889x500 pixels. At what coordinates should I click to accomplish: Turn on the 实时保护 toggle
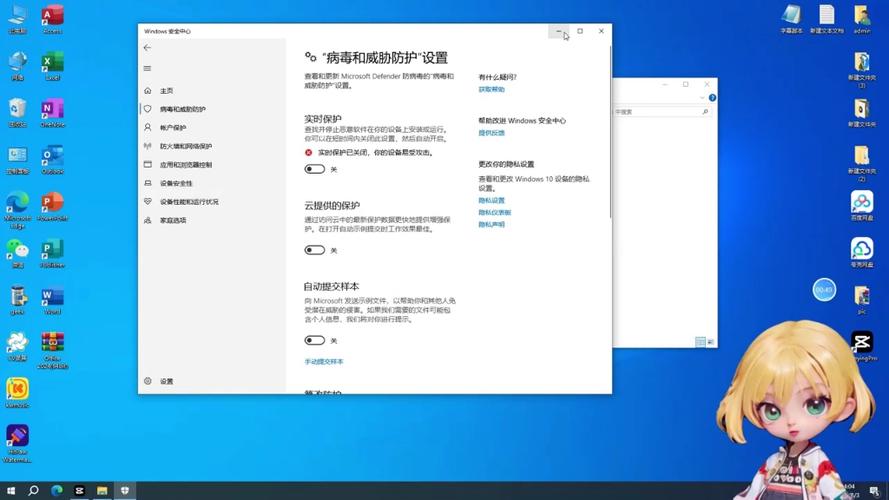click(315, 169)
